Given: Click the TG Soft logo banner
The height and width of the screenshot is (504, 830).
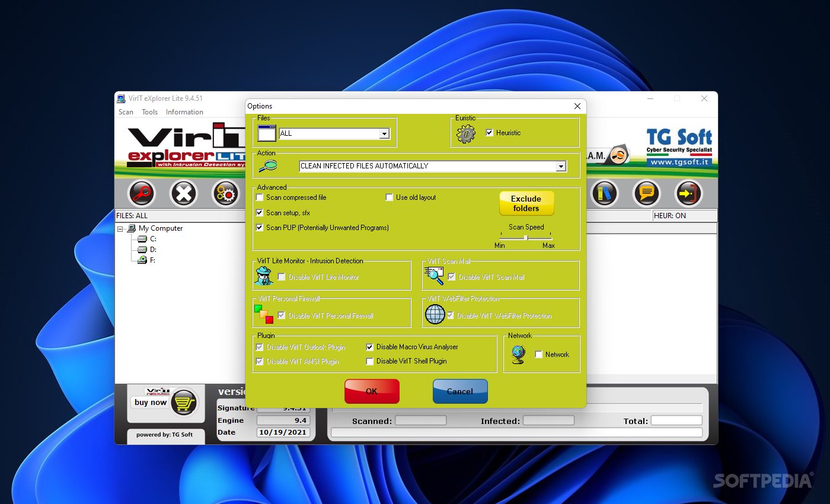Looking at the screenshot, I should 679,148.
